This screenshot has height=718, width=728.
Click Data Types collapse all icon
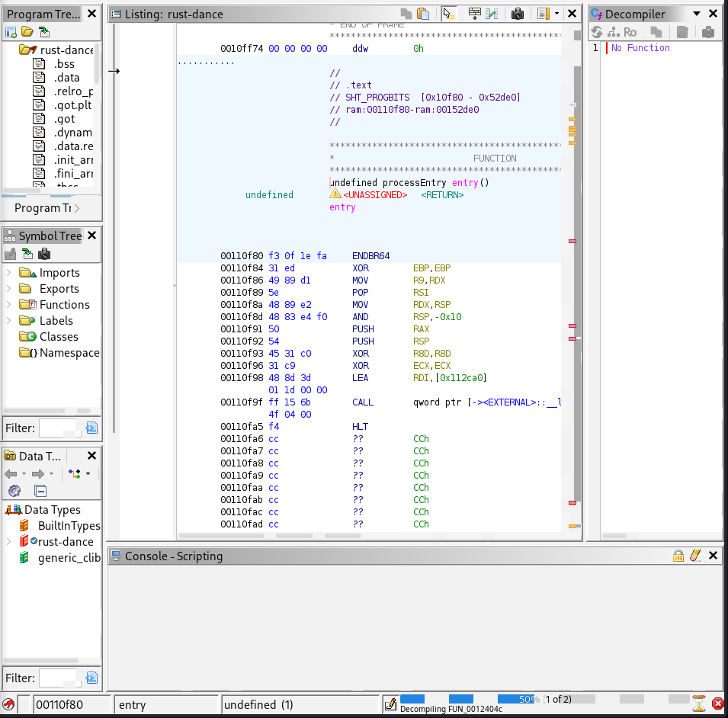(x=40, y=491)
